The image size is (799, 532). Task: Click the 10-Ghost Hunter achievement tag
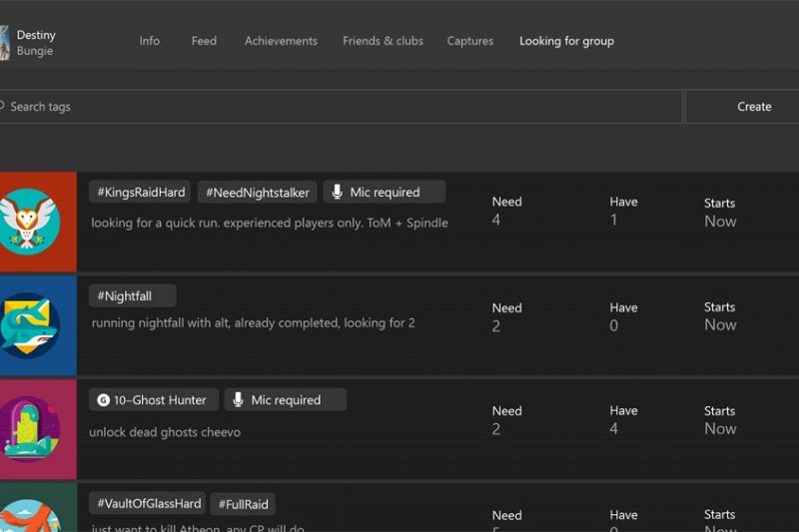pos(154,399)
